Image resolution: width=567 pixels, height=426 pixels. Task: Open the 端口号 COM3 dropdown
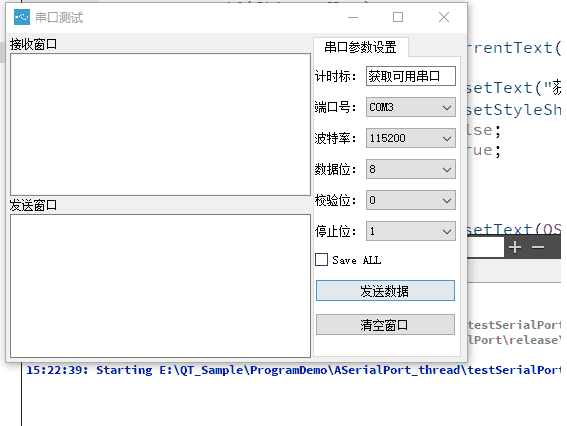point(411,107)
